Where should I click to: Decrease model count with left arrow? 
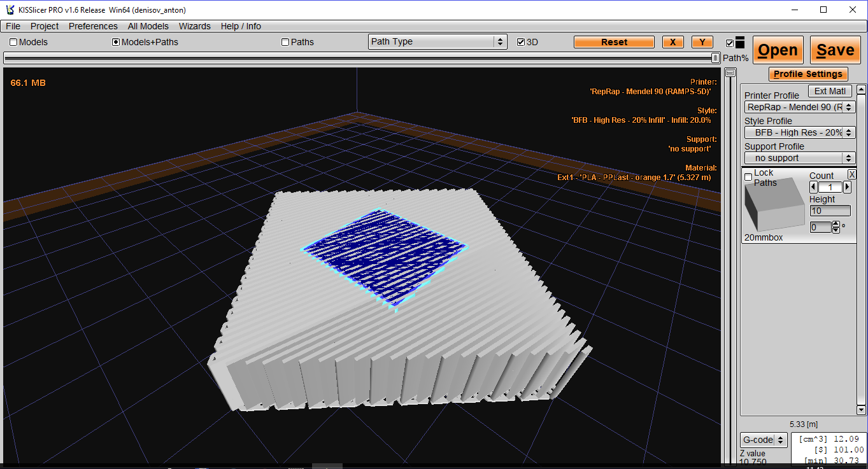coord(813,187)
